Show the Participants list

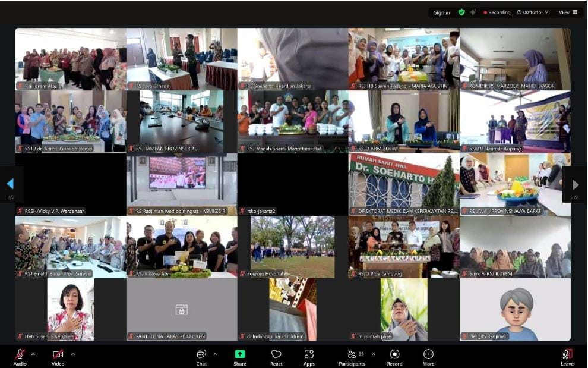(352, 354)
